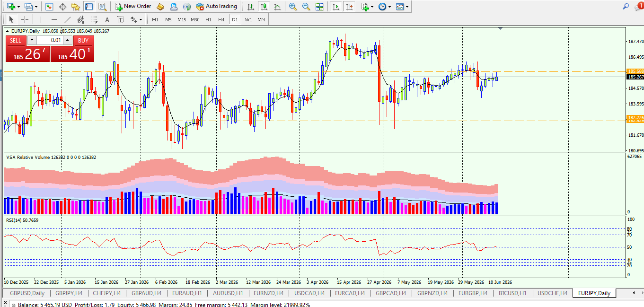Select the Crosshair tool
The width and height of the screenshot is (644, 307).
25,19
